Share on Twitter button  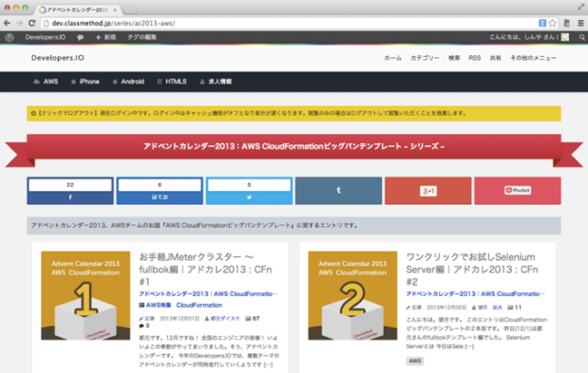click(x=249, y=191)
